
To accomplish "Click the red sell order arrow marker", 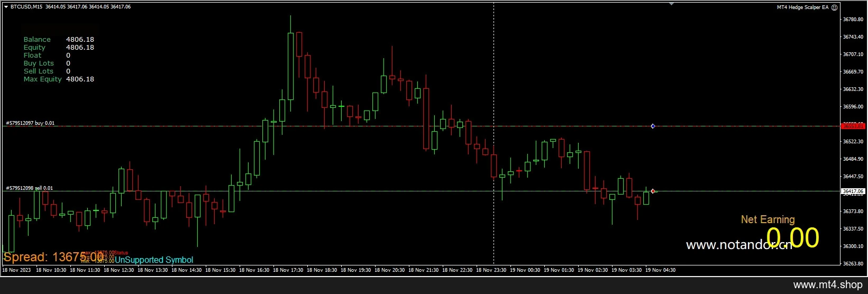I will [x=653, y=191].
